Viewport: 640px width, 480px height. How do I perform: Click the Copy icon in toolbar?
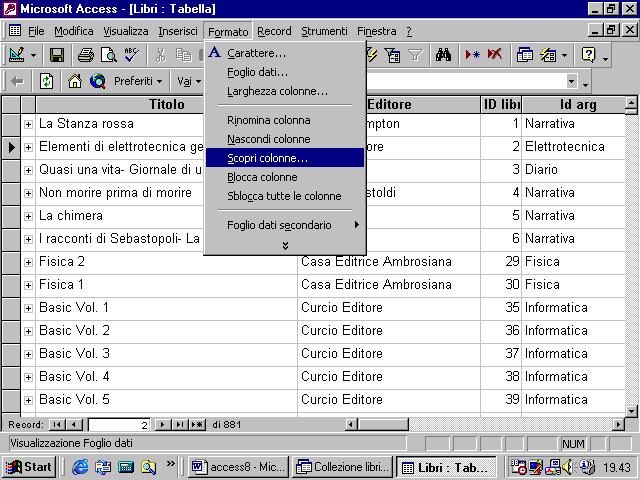point(183,55)
